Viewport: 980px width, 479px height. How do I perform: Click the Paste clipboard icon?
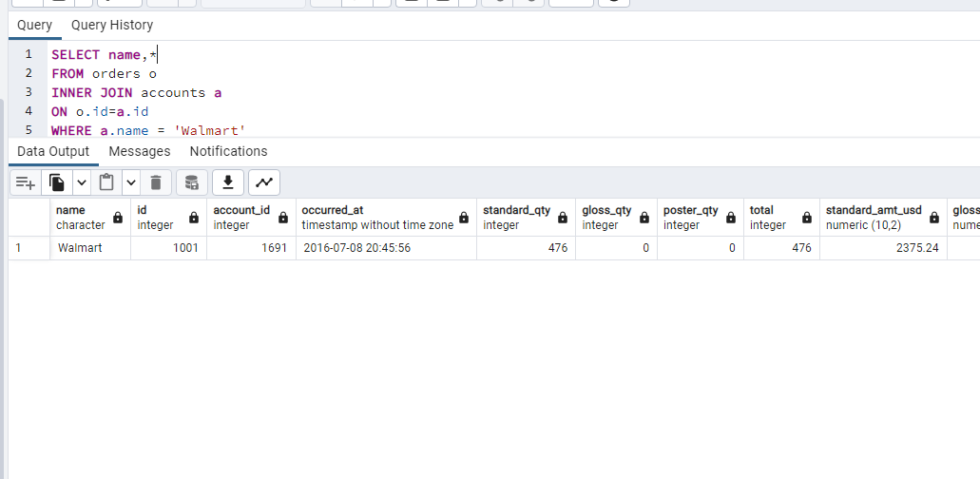click(106, 182)
